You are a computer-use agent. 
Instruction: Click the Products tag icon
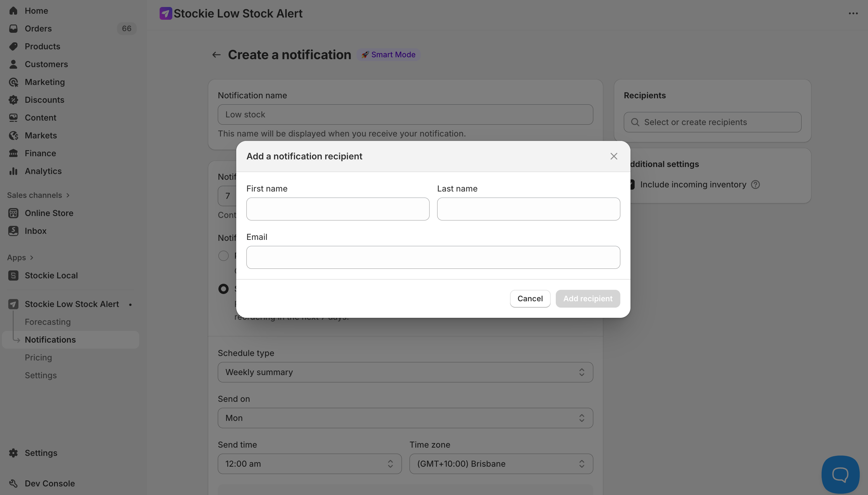[x=13, y=46]
